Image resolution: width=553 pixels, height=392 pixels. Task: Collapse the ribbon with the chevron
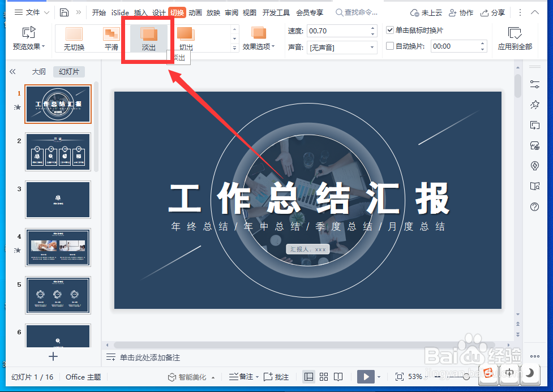[x=535, y=12]
